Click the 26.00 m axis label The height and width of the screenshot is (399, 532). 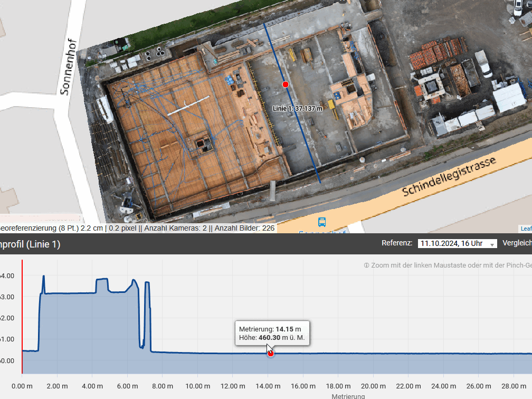pos(479,386)
